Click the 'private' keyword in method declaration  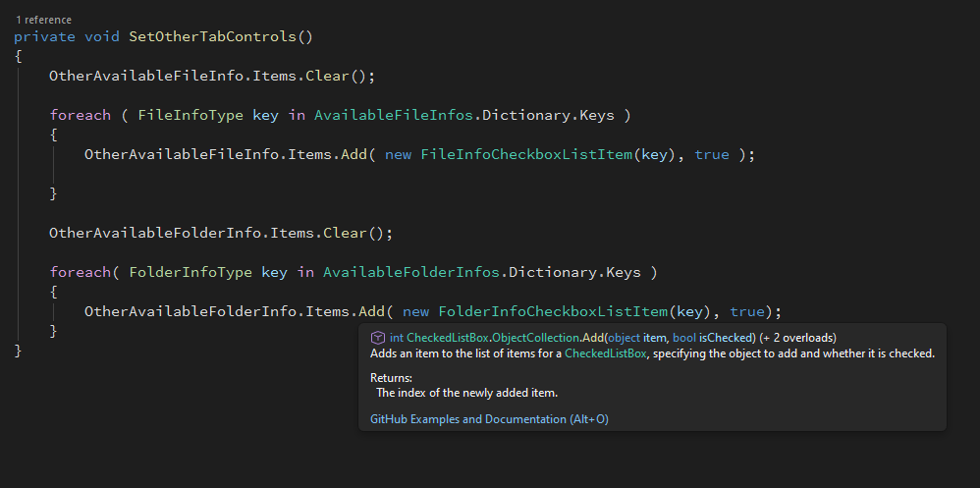[x=44, y=36]
